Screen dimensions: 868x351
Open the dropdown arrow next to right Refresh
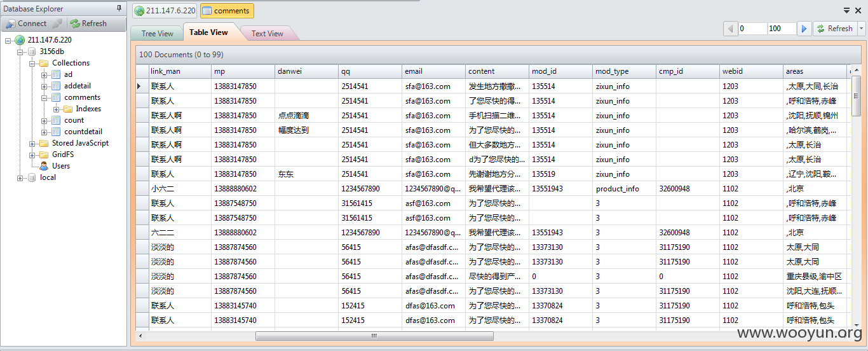click(862, 29)
